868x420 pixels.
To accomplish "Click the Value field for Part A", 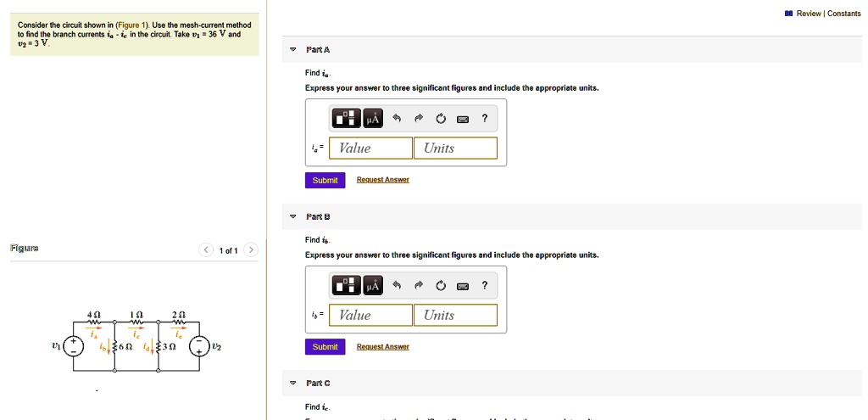I will [371, 148].
